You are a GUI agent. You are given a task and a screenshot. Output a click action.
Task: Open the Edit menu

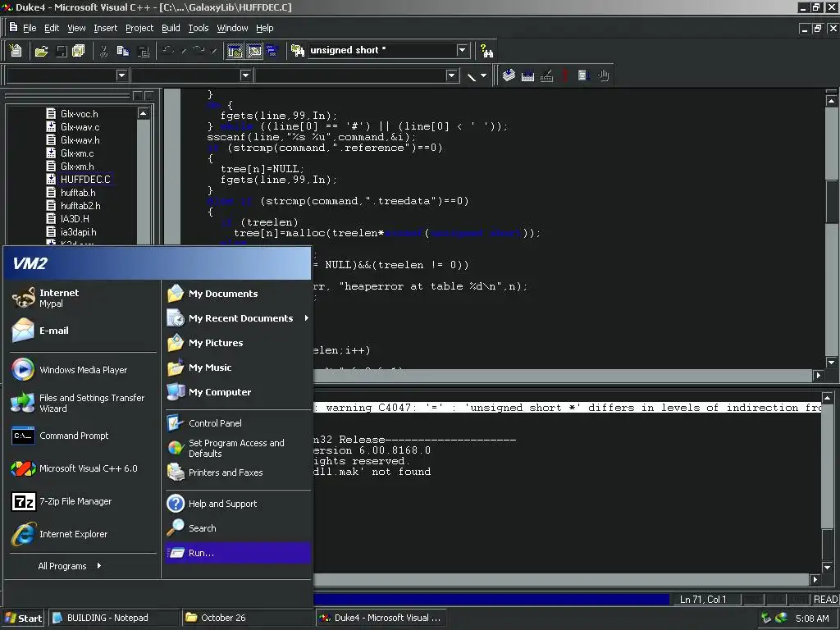52,28
